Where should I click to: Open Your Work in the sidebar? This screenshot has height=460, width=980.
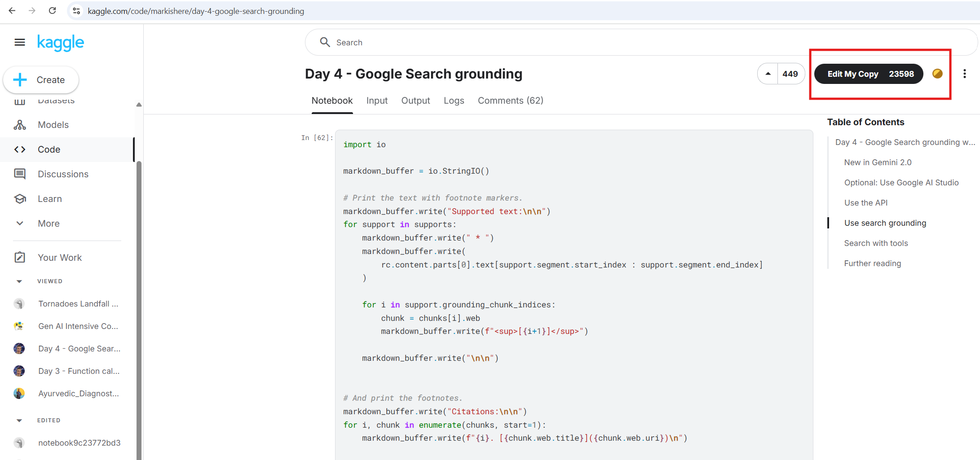[x=60, y=258]
